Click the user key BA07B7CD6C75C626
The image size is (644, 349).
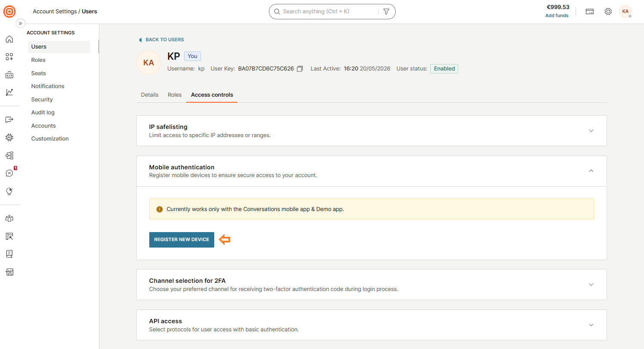pyautogui.click(x=266, y=69)
